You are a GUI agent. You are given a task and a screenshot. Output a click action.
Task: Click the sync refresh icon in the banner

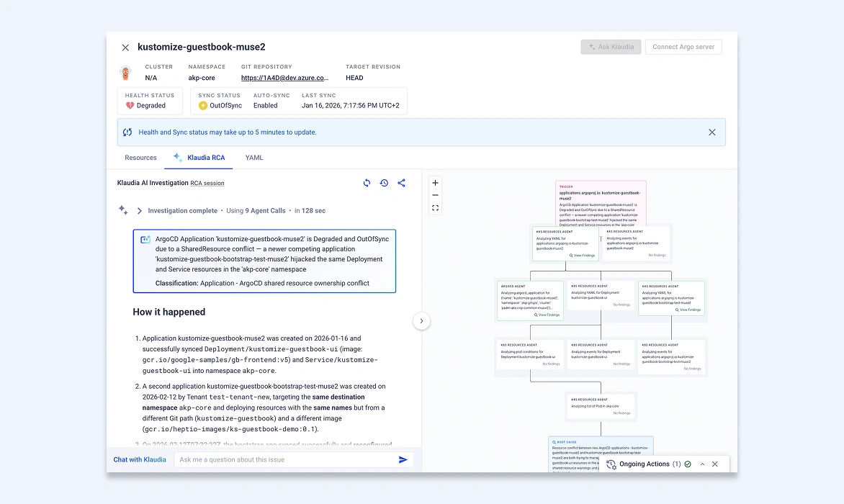127,132
